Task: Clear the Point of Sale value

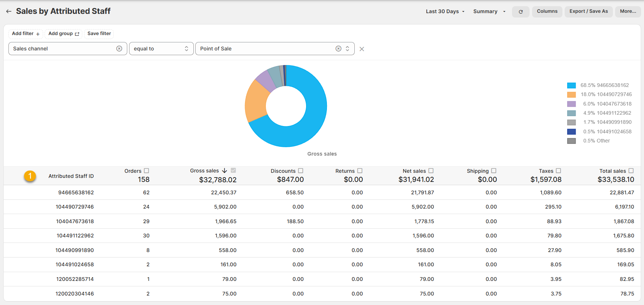Action: (338, 49)
